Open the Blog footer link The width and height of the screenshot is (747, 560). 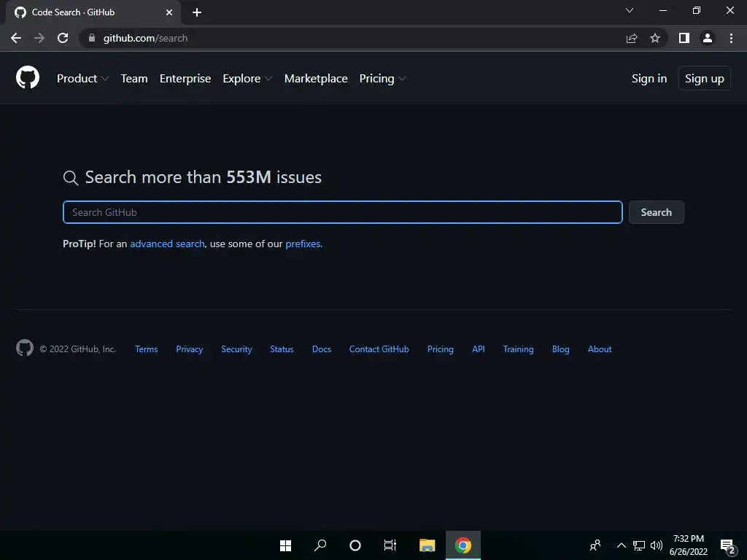click(560, 349)
